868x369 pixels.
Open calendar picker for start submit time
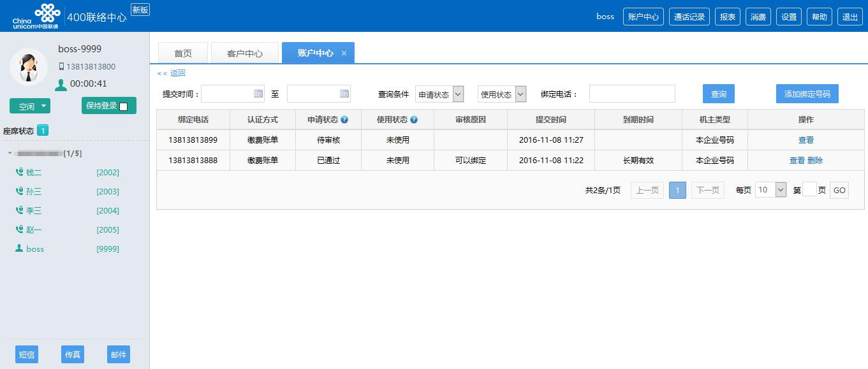point(258,94)
